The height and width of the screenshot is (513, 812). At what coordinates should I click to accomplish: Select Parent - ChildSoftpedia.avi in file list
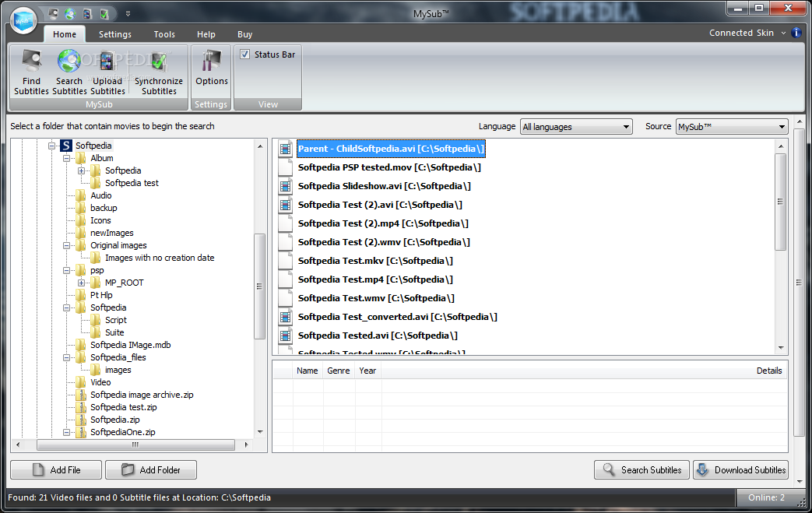pyautogui.click(x=391, y=149)
